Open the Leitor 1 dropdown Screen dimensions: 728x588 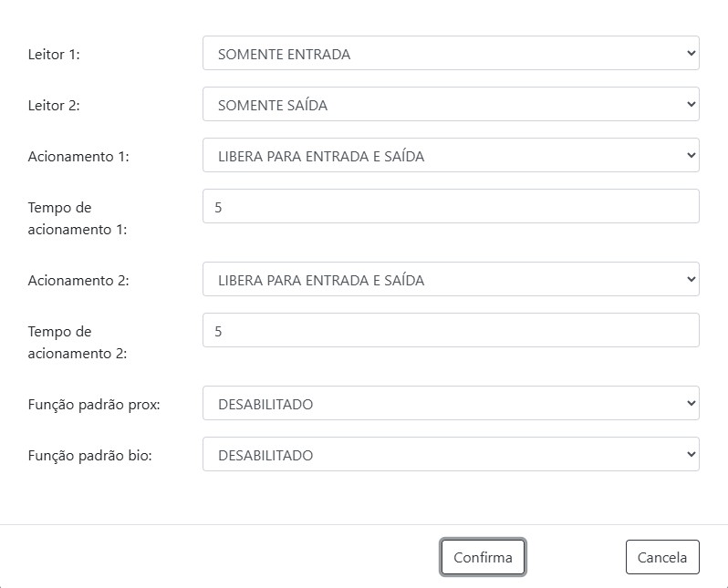(x=450, y=54)
